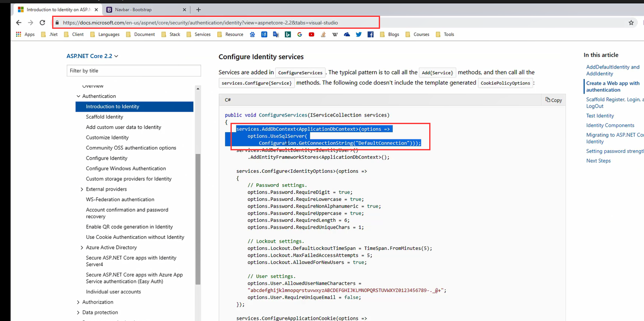Viewport: 644px width, 321px height.
Task: Open the OneDrive cloud bookmark icon
Action: point(347,34)
